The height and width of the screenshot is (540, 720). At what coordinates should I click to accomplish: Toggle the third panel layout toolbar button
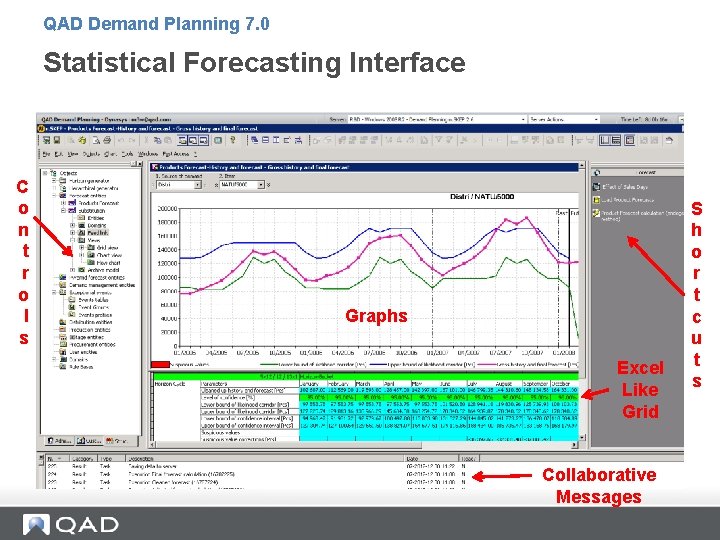click(203, 140)
